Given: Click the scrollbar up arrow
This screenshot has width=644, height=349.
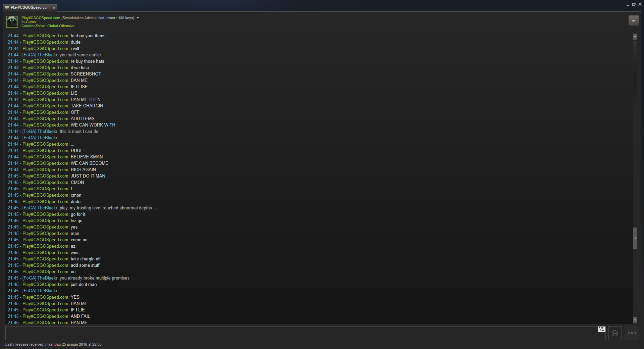Looking at the screenshot, I should click(x=635, y=37).
